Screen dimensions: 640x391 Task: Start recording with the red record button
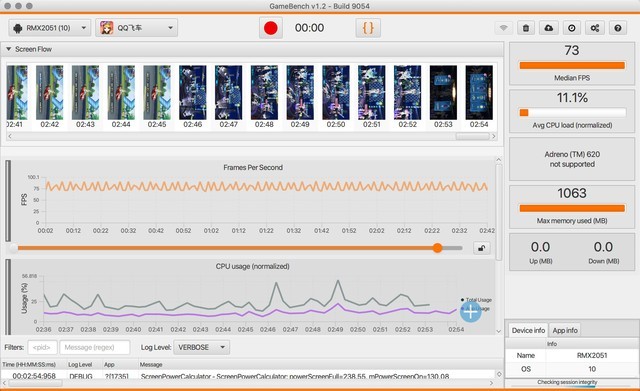pyautogui.click(x=271, y=28)
